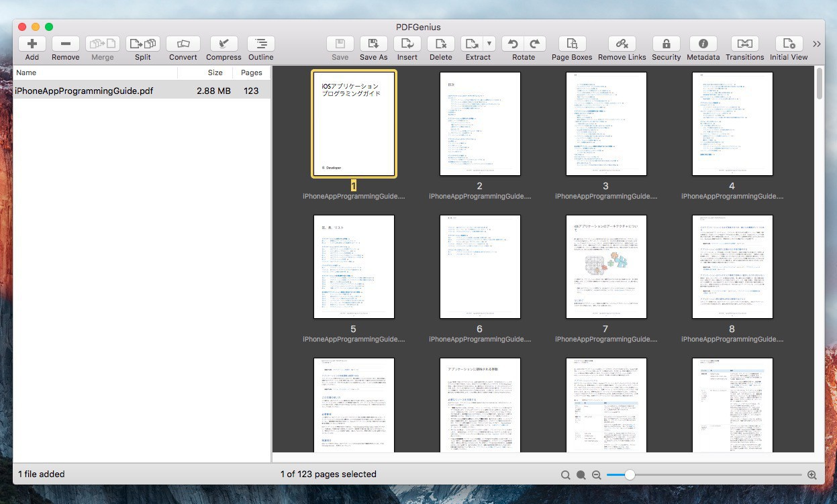Open the Security settings lock icon
Image resolution: width=837 pixels, height=504 pixels.
coord(666,44)
